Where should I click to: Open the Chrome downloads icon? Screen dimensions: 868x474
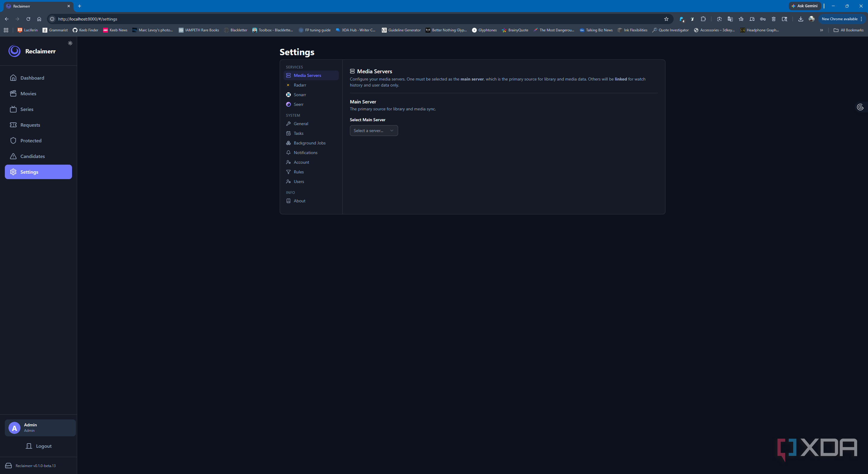click(800, 19)
